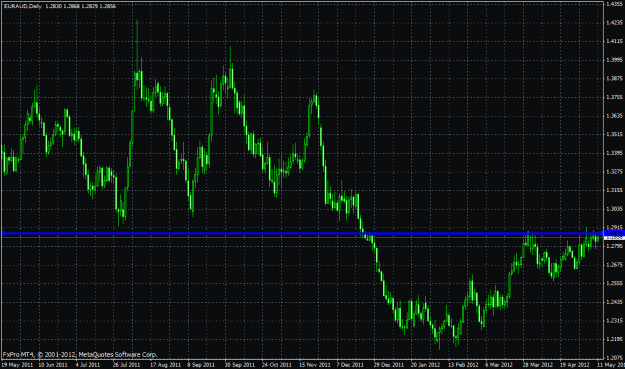625x369 pixels.
Task: Click the 13 Feb 2012 date label
Action: pos(463,365)
